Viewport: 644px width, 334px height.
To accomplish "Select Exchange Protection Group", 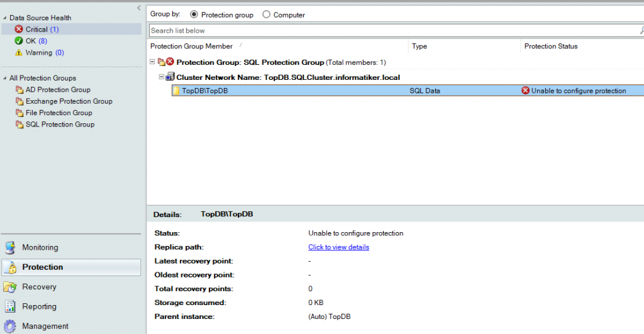I will [69, 101].
